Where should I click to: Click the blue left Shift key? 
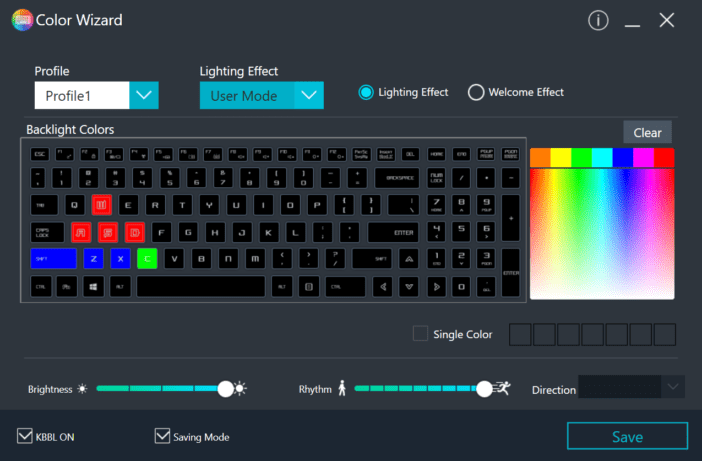point(53,259)
